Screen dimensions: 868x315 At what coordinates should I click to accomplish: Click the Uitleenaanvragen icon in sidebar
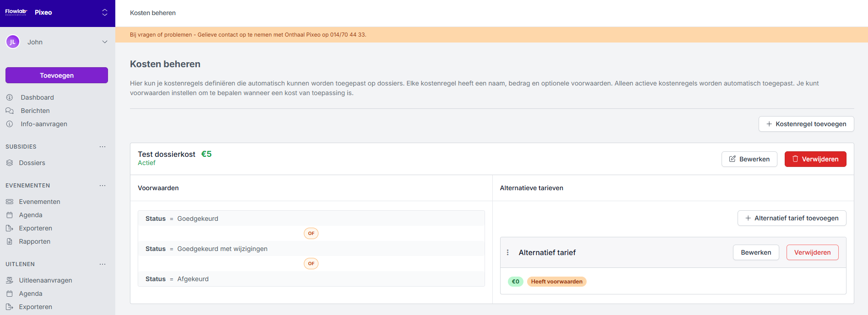point(10,280)
